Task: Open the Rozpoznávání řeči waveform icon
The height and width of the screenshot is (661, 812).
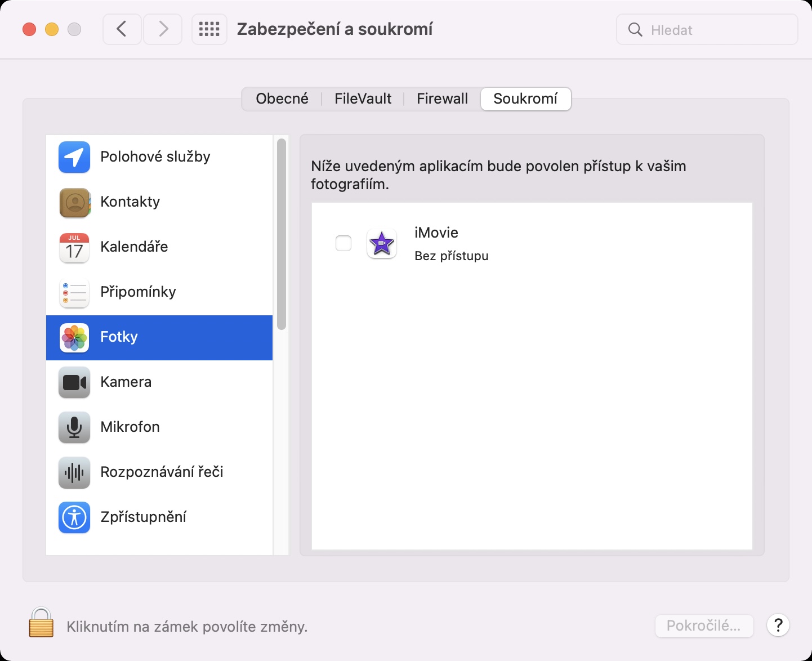Action: (x=74, y=472)
